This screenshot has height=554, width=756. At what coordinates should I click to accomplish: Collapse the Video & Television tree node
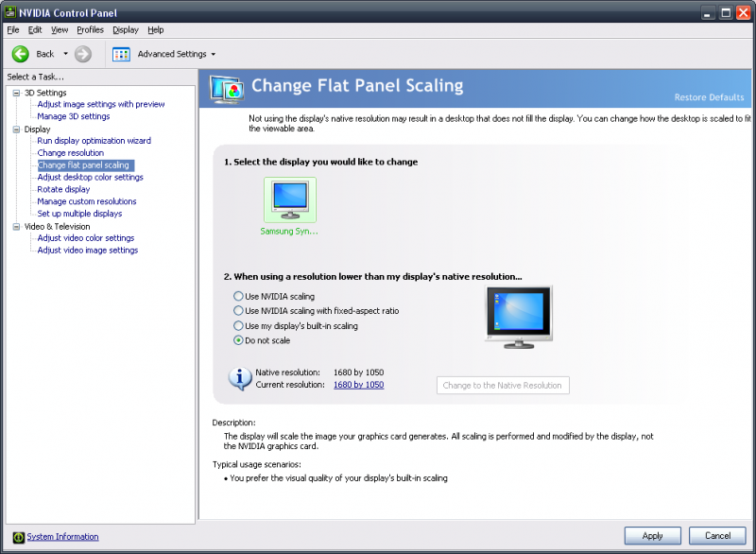tap(16, 226)
